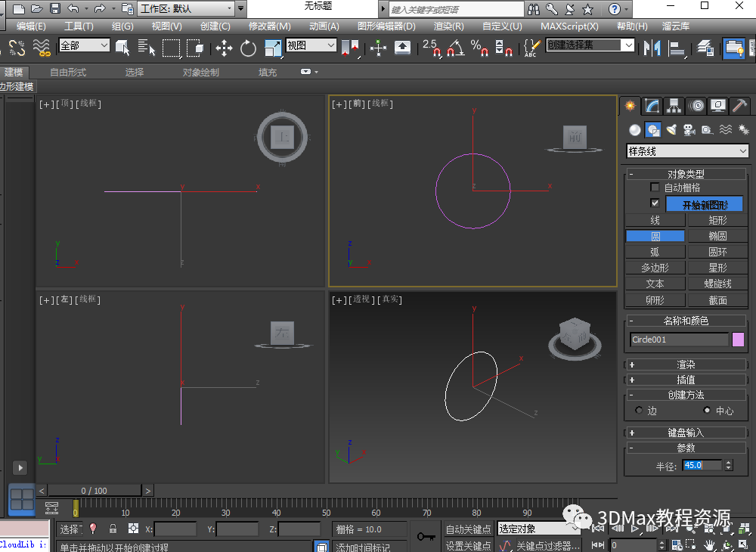Open the Modify panel tab
This screenshot has width=756, height=552.
(x=652, y=106)
